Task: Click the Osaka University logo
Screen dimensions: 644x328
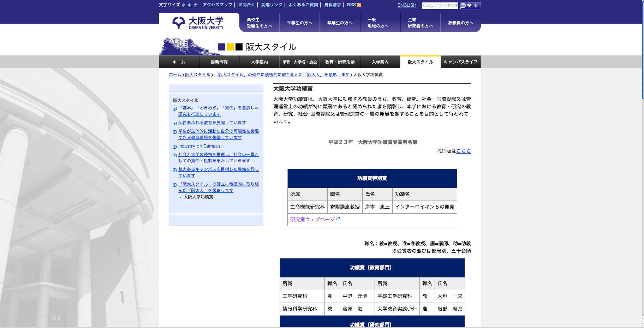Action: (x=198, y=23)
